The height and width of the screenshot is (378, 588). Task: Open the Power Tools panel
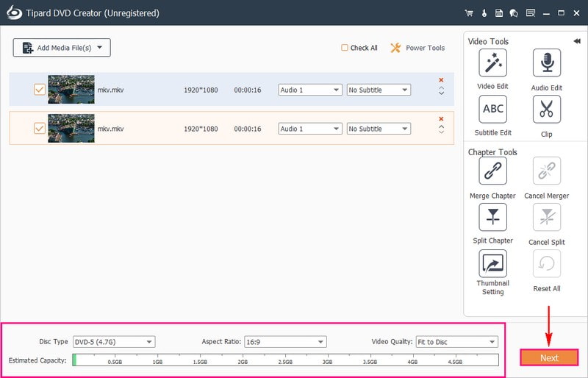[417, 48]
